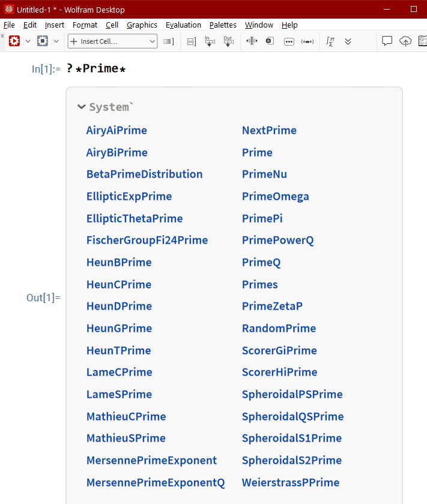Open the Format menu

[x=85, y=25]
